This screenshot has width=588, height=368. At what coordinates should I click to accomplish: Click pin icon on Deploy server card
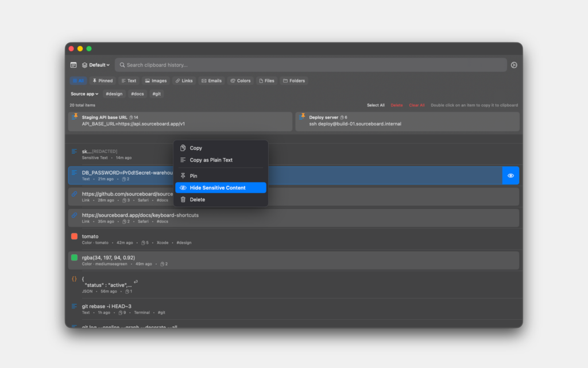tap(302, 116)
